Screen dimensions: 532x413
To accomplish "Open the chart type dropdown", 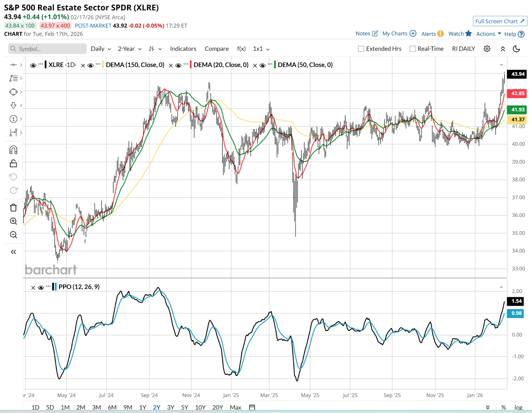I will point(155,49).
